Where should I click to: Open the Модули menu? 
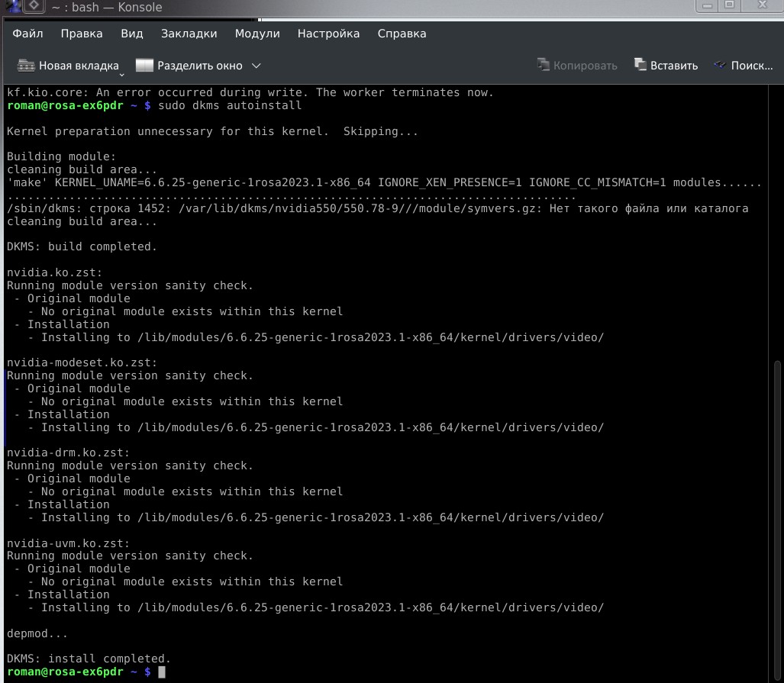257,34
